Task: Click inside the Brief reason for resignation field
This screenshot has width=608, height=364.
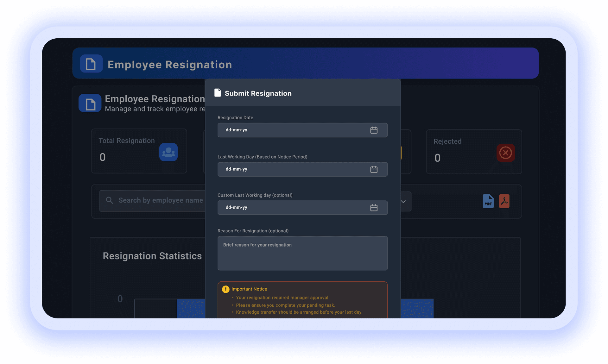Action: pos(302,253)
